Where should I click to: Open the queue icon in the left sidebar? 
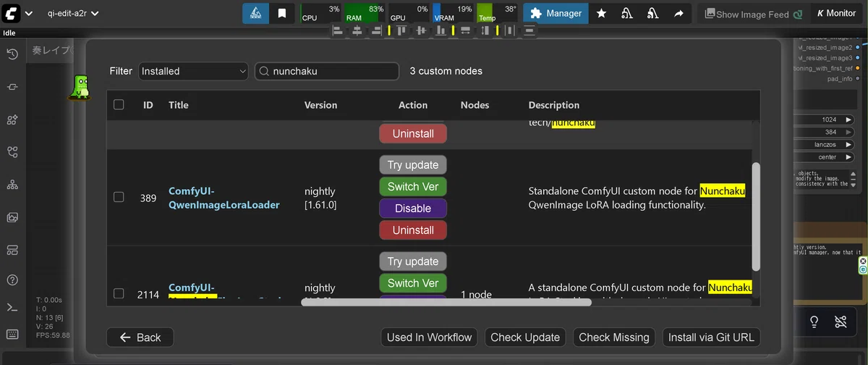pyautogui.click(x=12, y=87)
